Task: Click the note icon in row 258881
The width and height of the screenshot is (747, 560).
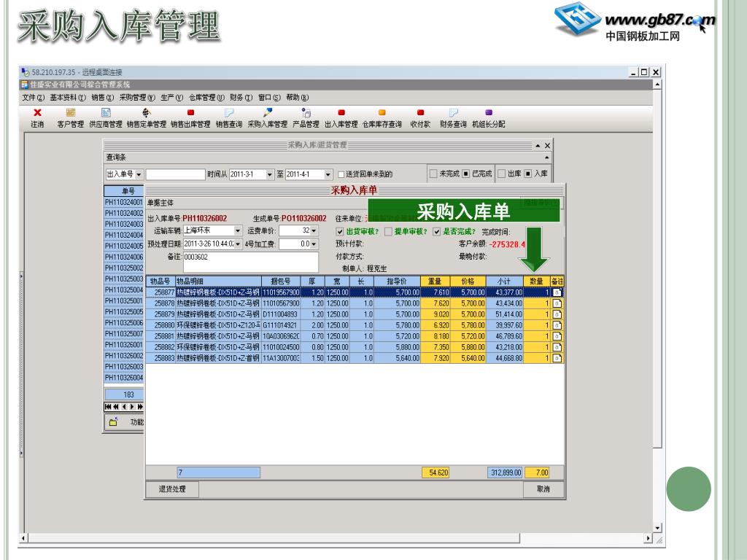Action: (557, 336)
